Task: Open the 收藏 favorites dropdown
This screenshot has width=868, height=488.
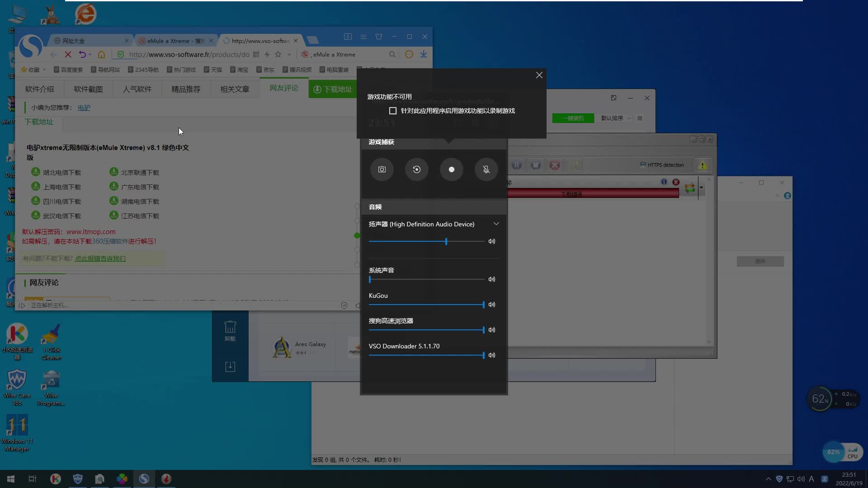Action: click(33, 70)
